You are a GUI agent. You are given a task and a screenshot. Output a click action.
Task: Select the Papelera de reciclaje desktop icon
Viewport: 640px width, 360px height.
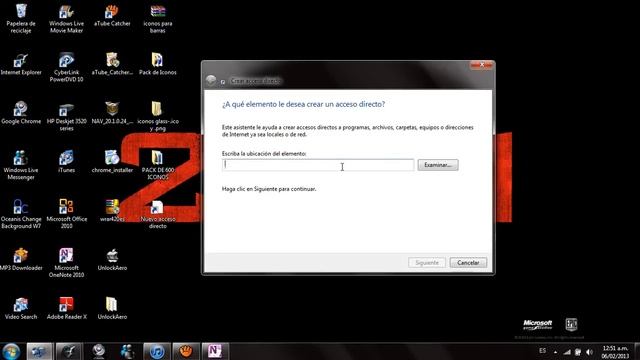21,19
